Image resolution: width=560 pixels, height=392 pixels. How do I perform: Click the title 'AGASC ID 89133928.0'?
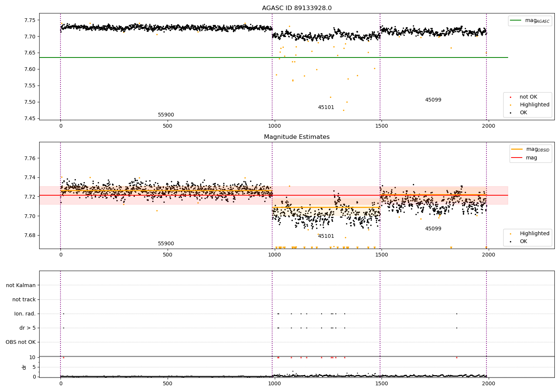coord(297,8)
